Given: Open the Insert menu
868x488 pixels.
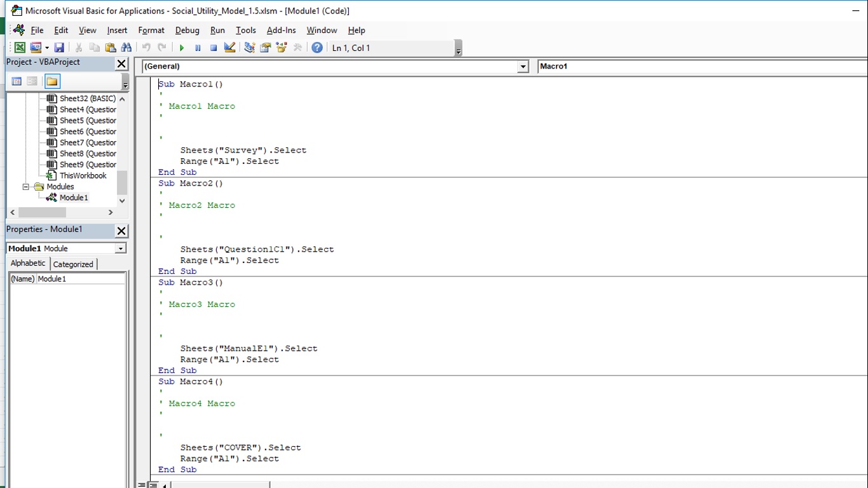Looking at the screenshot, I should coord(117,30).
